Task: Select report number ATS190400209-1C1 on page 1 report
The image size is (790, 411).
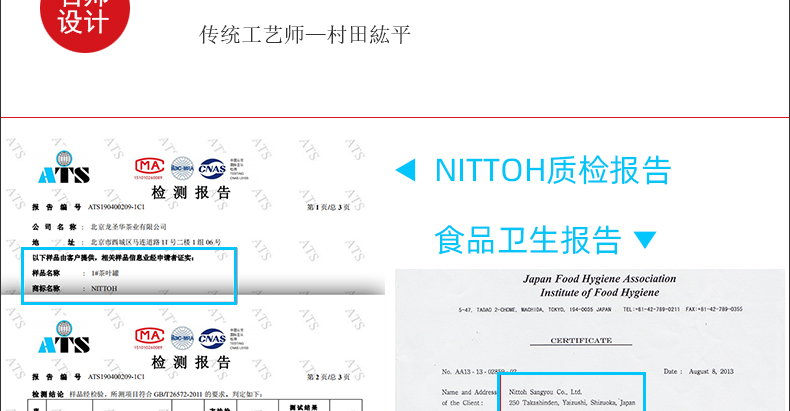Action: pyautogui.click(x=116, y=207)
